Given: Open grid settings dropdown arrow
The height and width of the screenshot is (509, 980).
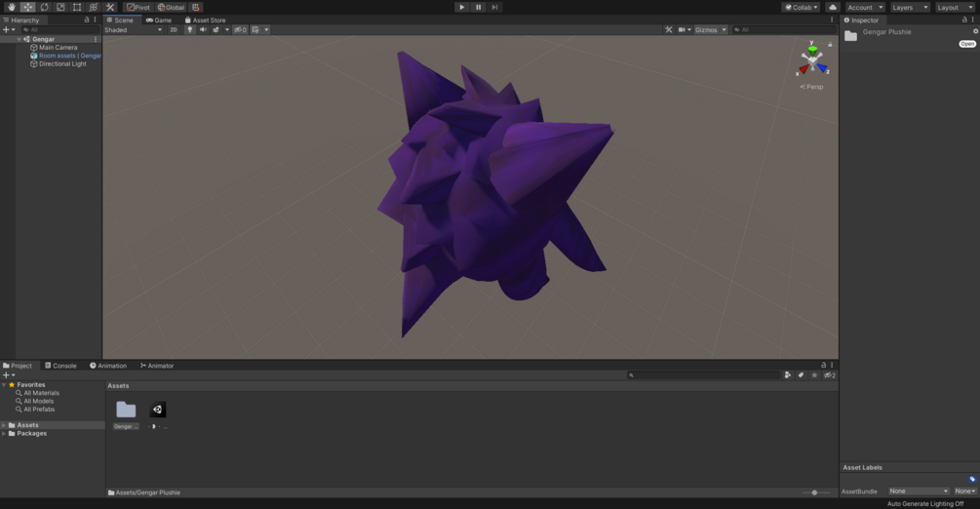Looking at the screenshot, I should pos(266,29).
